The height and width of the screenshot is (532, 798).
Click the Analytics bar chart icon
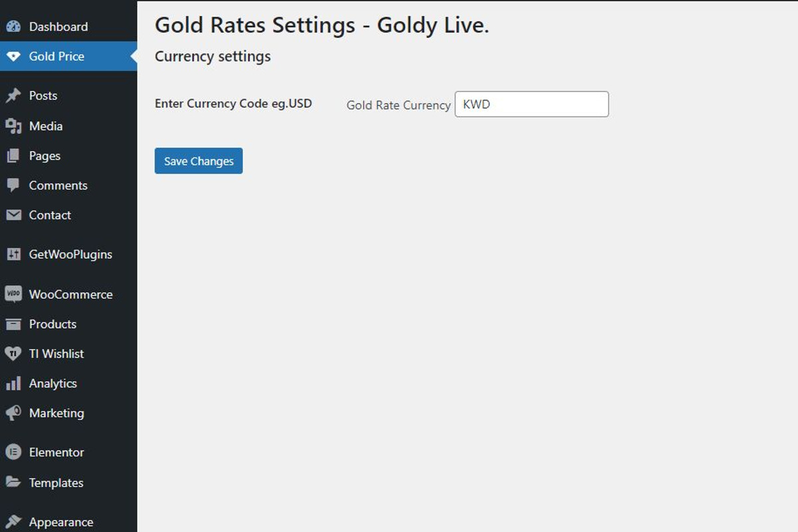(13, 384)
